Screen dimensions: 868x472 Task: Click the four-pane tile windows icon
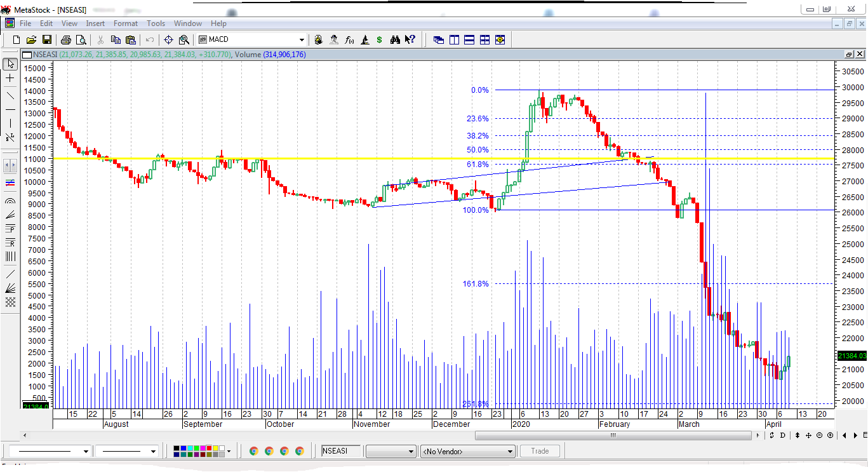(484, 39)
